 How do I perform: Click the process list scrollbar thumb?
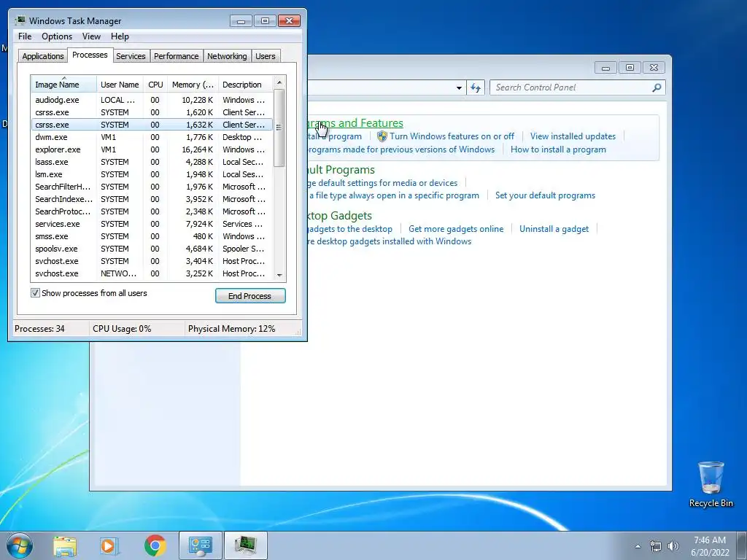point(279,128)
